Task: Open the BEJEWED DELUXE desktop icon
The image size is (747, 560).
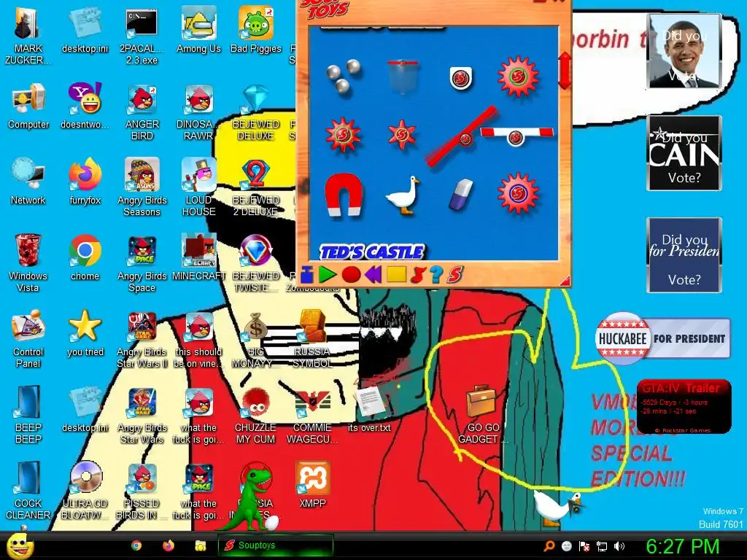Action: pos(256,112)
